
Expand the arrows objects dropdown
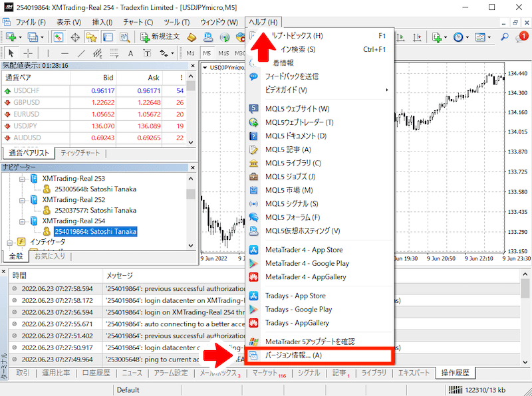tap(172, 54)
